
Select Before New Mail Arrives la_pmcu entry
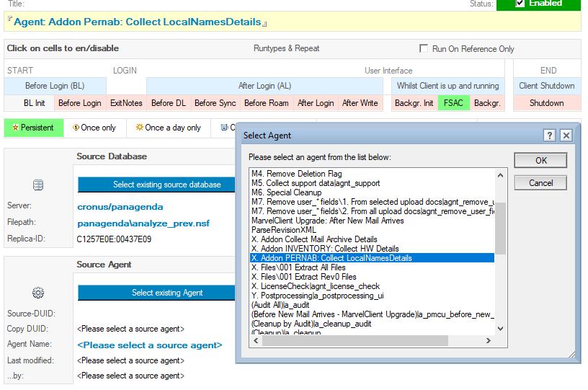coord(373,314)
